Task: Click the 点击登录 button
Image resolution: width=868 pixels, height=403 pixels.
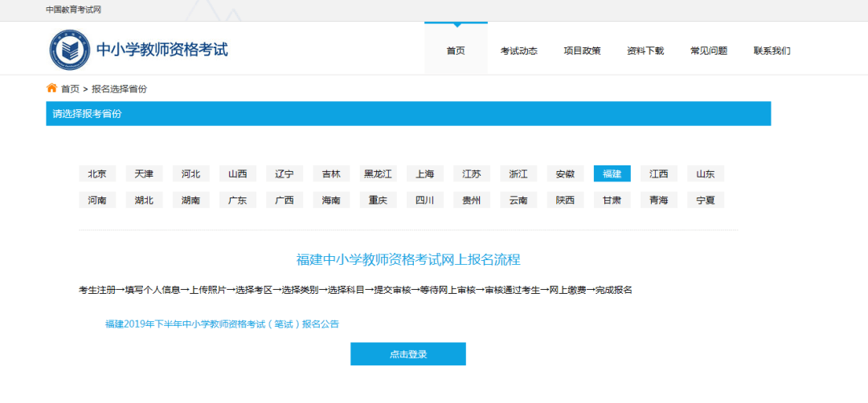Action: coord(408,354)
